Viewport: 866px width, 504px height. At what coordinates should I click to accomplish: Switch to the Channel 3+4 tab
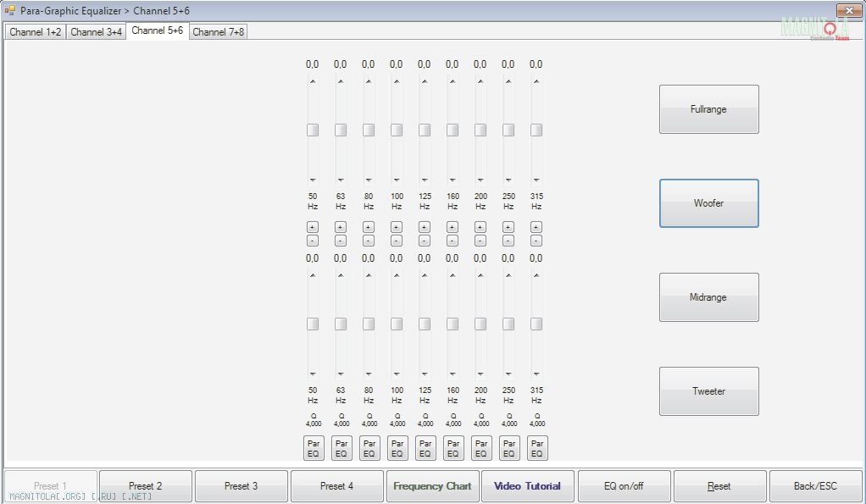[x=96, y=32]
